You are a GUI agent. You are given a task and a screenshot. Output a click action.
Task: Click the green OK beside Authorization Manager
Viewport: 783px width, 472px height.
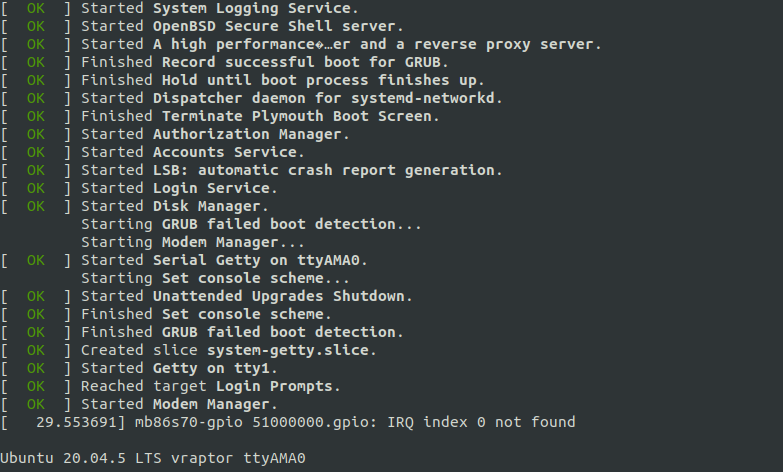tap(35, 134)
